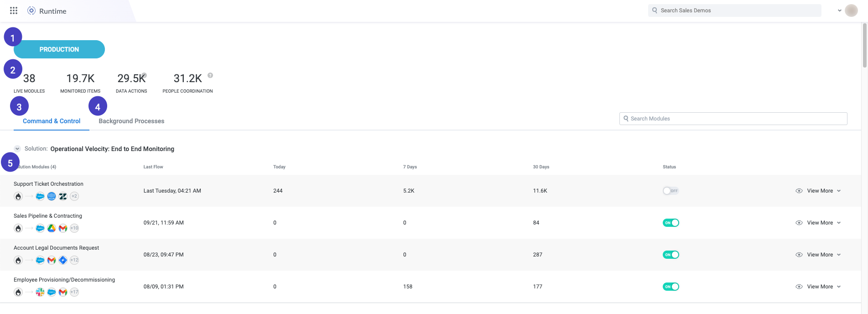Click Jira icon in Account Legal Documents row

click(x=63, y=260)
